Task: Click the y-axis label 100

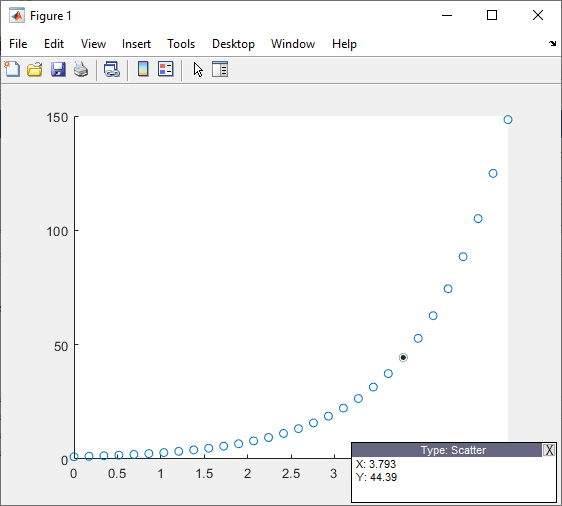Action: 57,231
